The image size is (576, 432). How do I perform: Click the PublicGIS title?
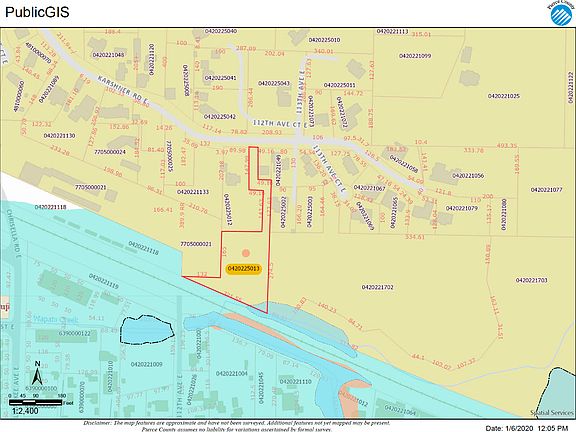point(37,12)
